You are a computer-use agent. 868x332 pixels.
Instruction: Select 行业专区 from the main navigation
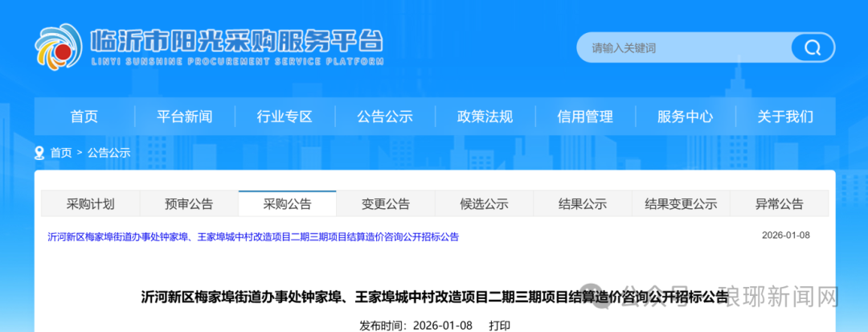285,117
